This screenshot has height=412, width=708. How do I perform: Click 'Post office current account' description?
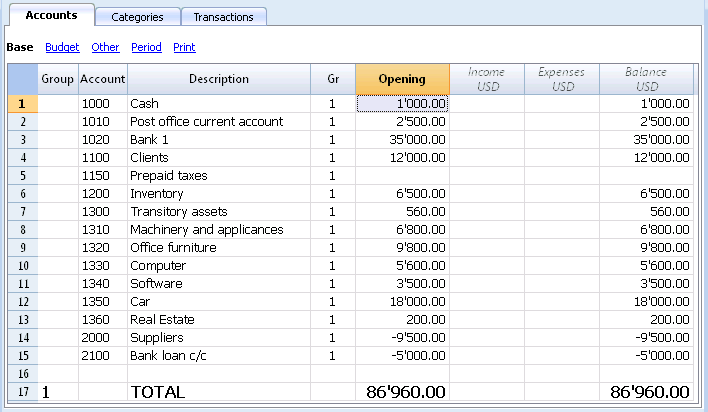pos(219,122)
